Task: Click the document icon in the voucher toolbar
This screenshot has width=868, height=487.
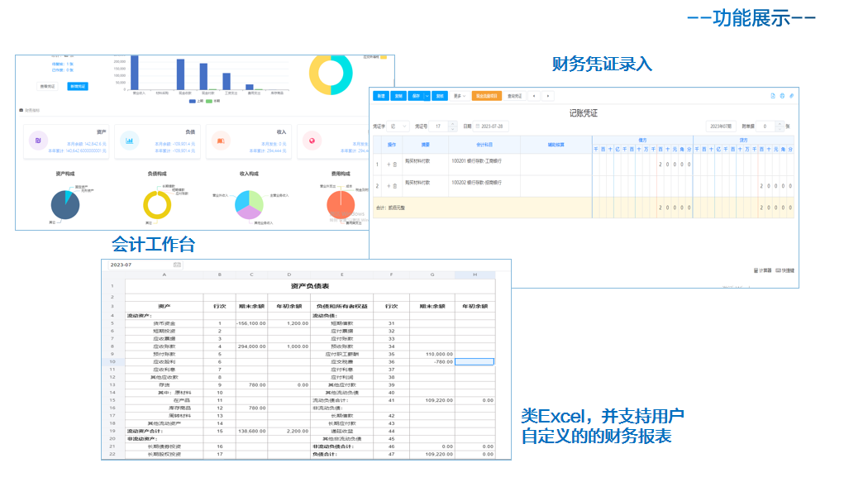Action: tap(773, 96)
